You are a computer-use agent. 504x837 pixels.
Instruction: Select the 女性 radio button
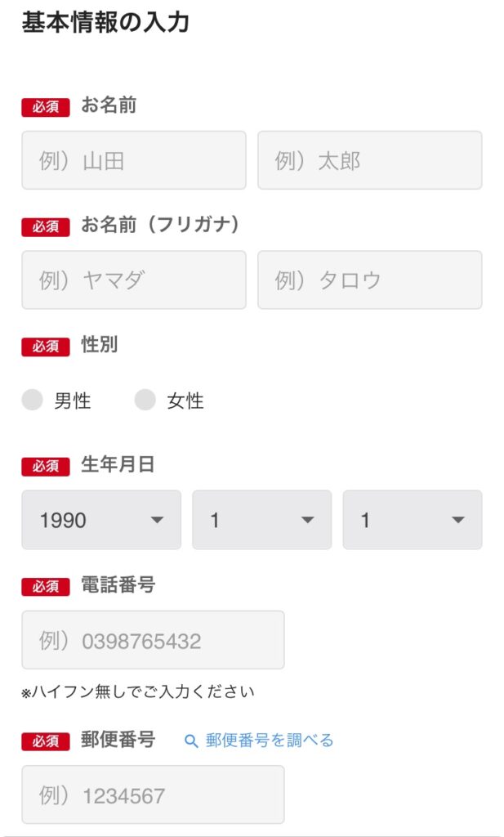[x=145, y=401]
